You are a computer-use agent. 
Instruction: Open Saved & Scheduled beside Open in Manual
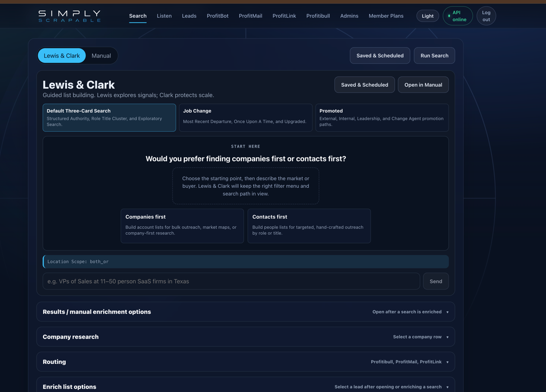pos(364,85)
